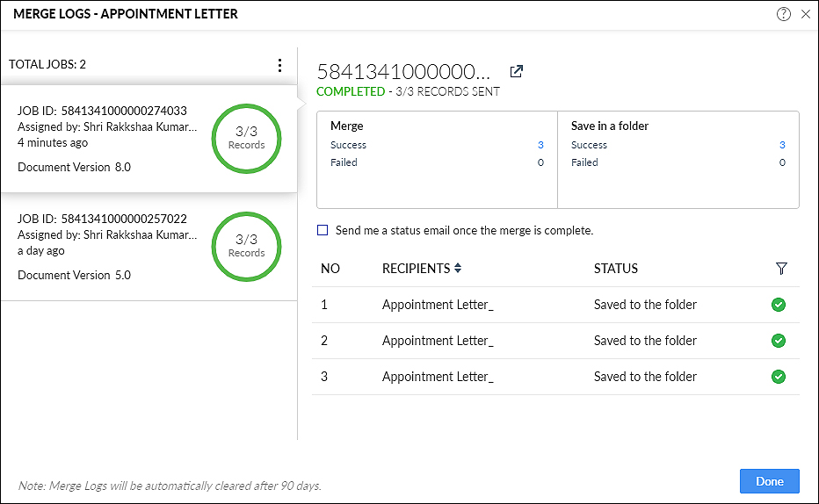Open the three-dot menu beside Total Jobs
This screenshot has width=819, height=504.
(280, 65)
